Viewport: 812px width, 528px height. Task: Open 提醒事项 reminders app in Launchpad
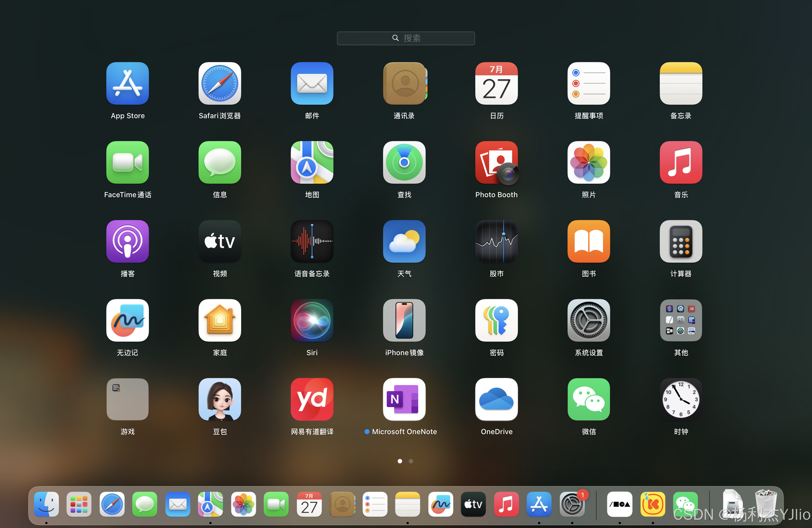[x=589, y=84]
